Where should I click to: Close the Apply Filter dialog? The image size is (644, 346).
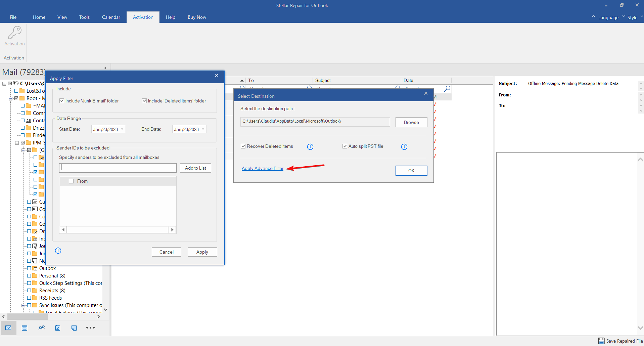217,76
